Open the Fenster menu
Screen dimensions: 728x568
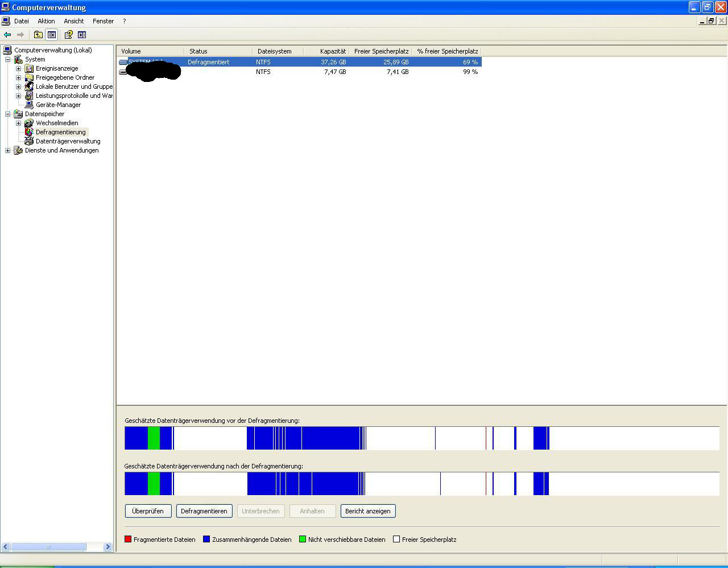pyautogui.click(x=103, y=21)
